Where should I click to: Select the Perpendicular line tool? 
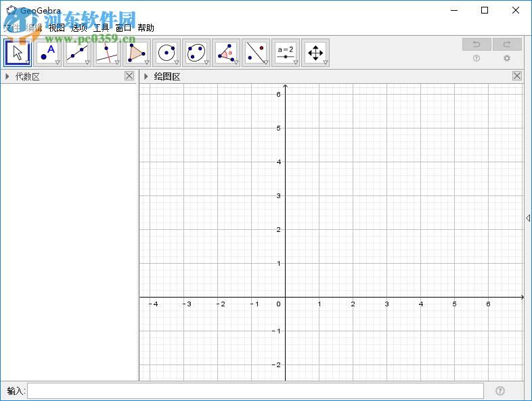tap(107, 53)
